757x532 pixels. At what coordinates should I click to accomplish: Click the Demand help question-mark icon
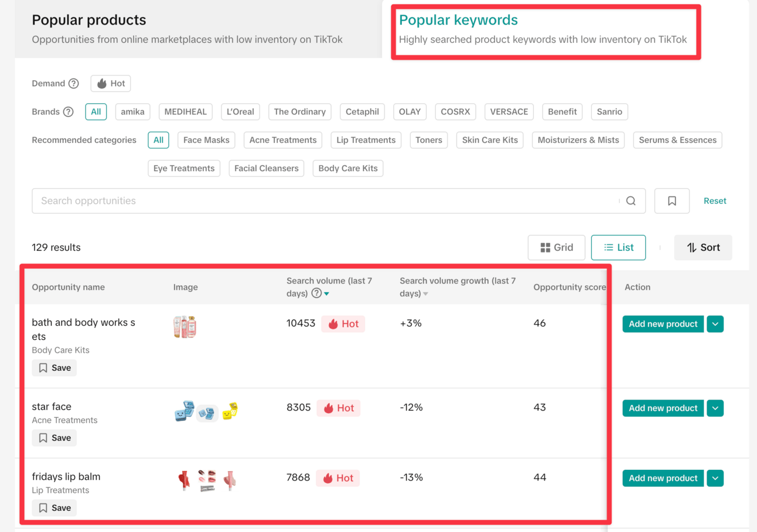73,83
